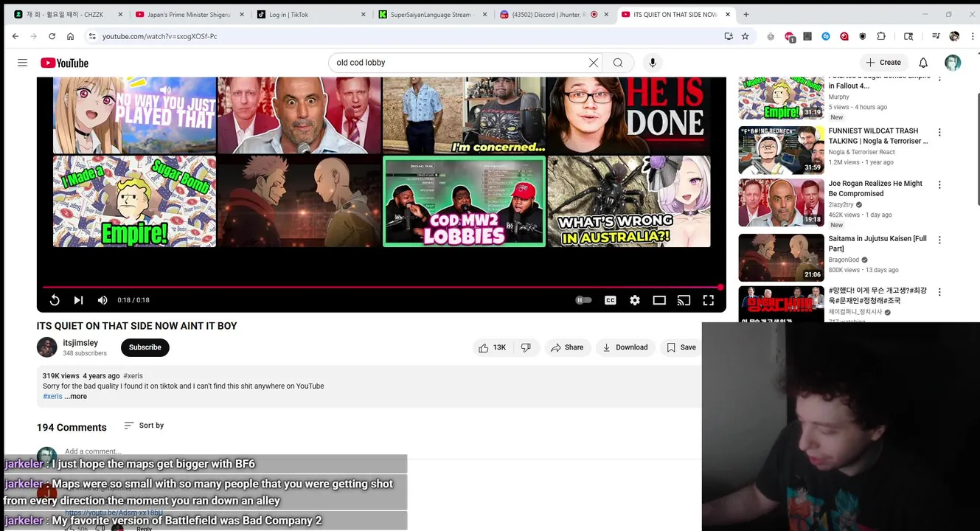Open the YouTube hamburger guide menu

click(x=22, y=63)
